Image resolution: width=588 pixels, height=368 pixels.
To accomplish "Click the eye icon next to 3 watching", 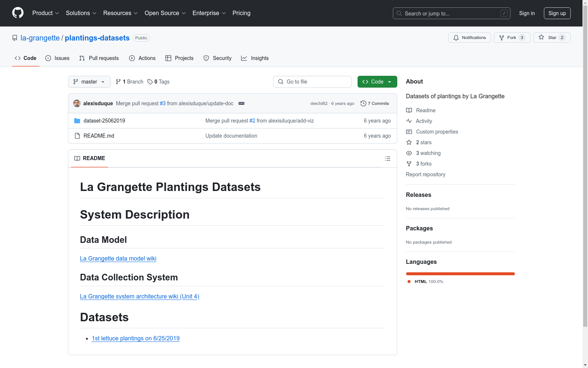I will tap(409, 153).
